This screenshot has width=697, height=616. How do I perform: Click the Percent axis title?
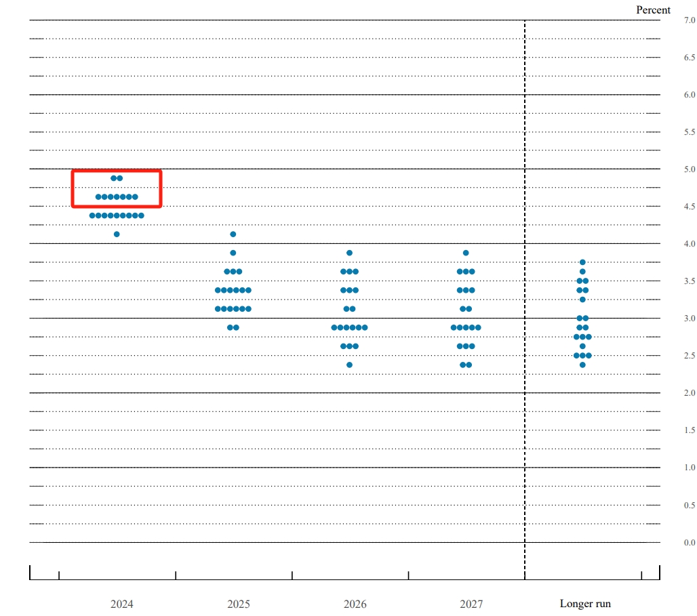click(x=653, y=9)
